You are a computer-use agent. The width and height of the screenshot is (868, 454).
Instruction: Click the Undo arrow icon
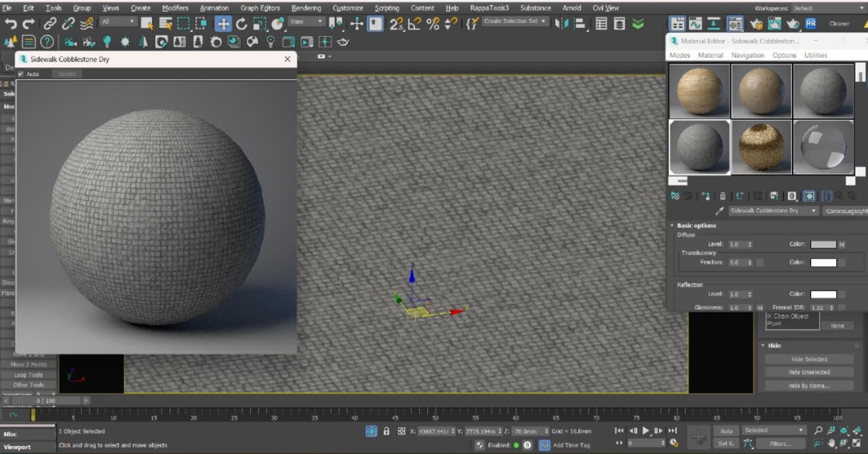coord(11,24)
